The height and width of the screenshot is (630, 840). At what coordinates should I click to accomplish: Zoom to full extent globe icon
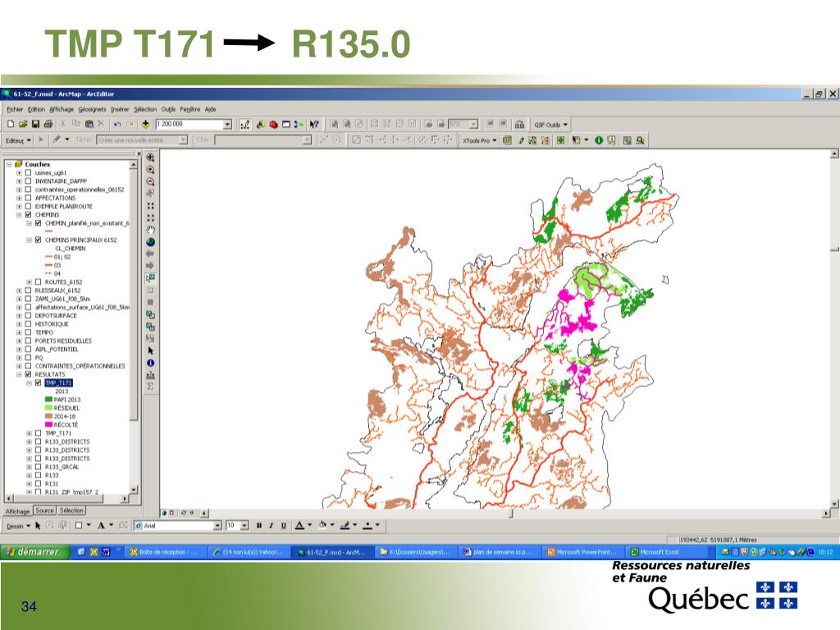pos(151,242)
